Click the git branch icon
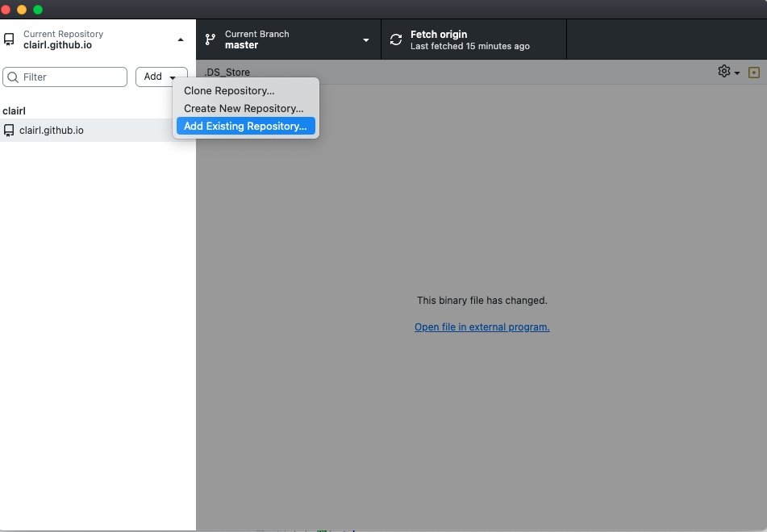 coord(211,39)
